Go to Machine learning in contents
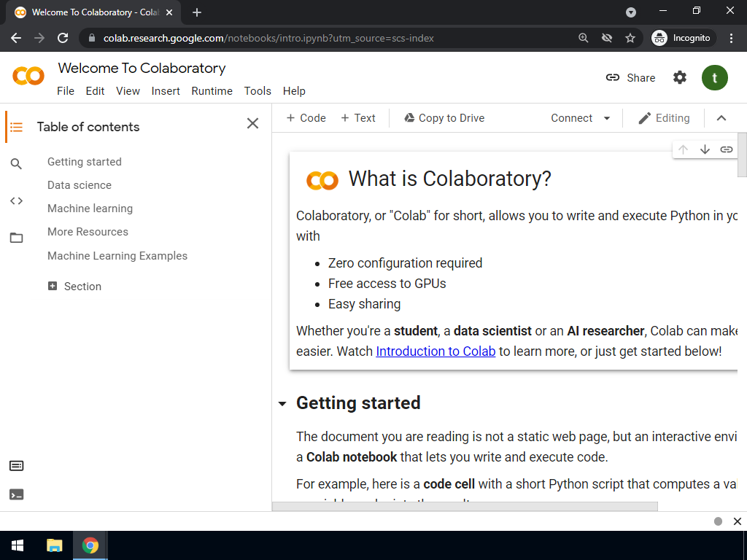The width and height of the screenshot is (747, 560). pyautogui.click(x=90, y=209)
